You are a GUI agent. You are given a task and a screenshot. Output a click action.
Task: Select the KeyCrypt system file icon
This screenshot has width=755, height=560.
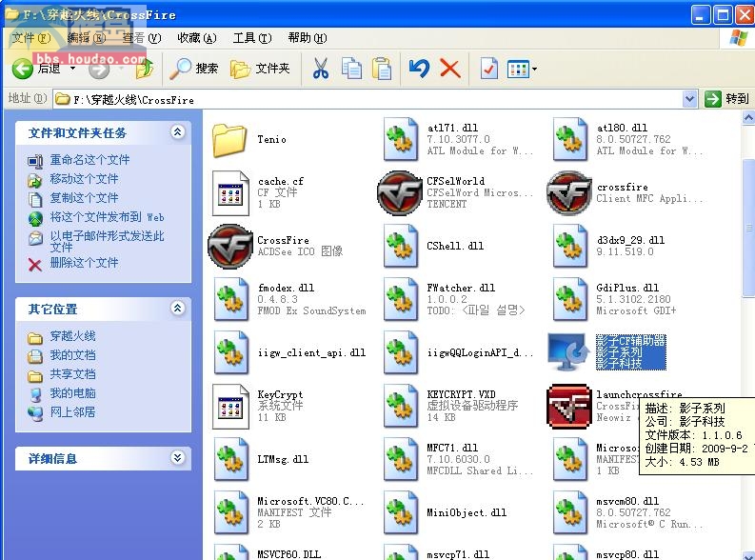click(x=230, y=407)
